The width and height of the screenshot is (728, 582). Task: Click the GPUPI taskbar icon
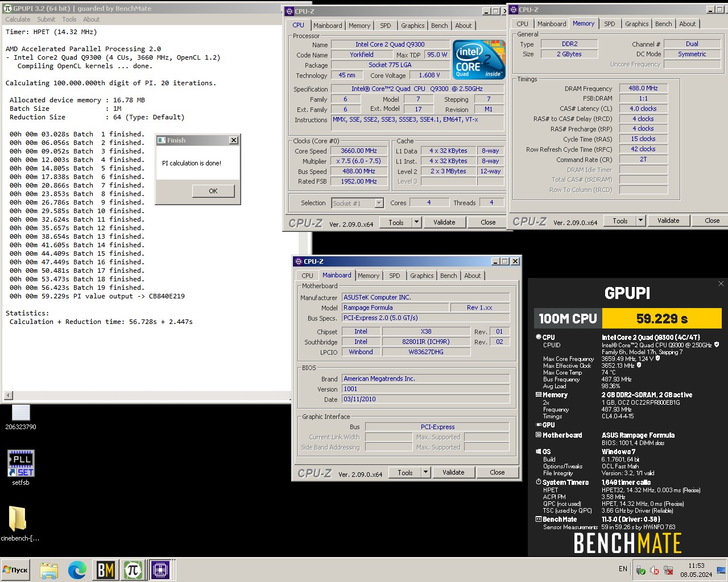(133, 570)
